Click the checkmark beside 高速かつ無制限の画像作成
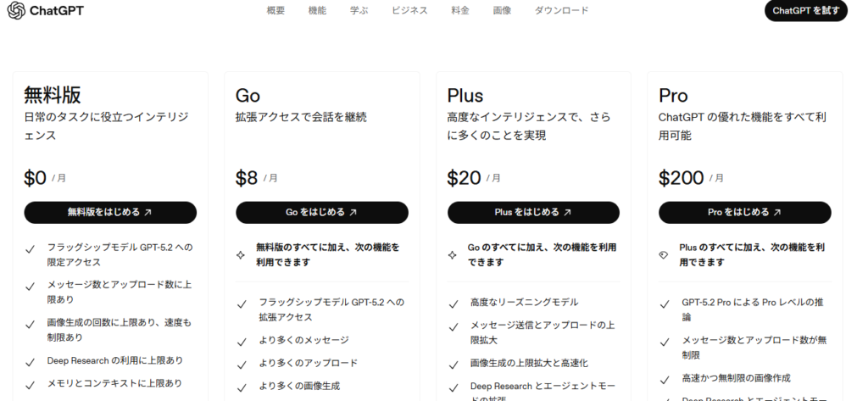Screen dimensions: 868x401 tap(665, 379)
